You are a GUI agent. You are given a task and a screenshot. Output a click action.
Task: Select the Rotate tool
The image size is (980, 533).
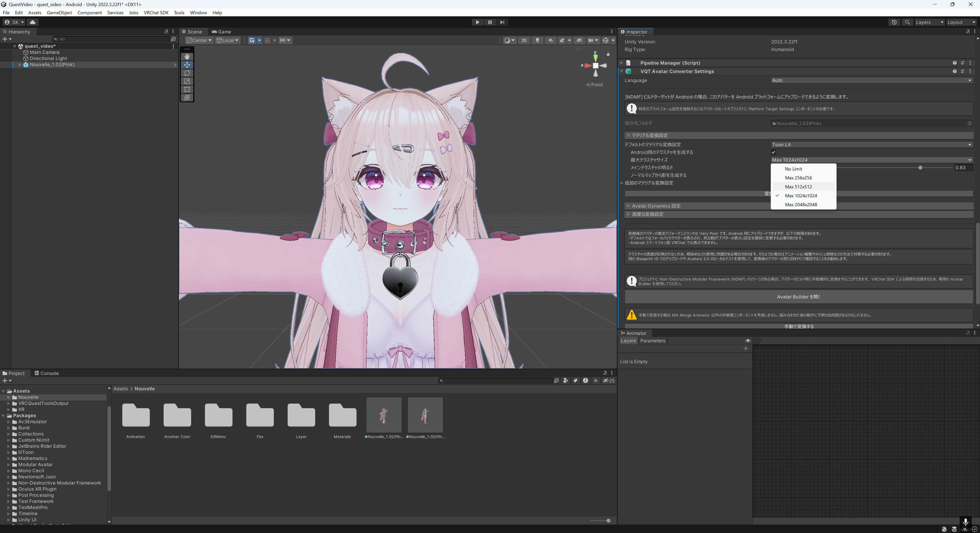click(x=187, y=73)
